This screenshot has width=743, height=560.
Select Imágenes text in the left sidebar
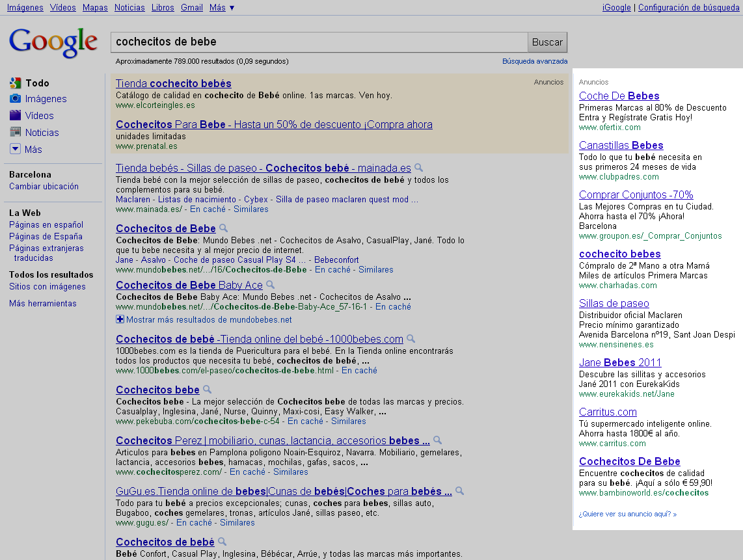[46, 99]
